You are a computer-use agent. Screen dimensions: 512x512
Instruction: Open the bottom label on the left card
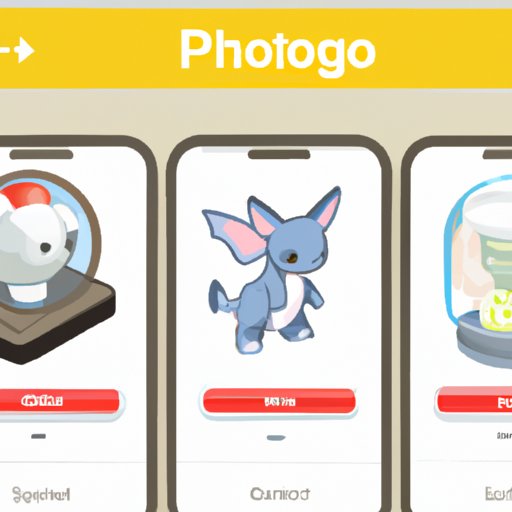click(41, 495)
